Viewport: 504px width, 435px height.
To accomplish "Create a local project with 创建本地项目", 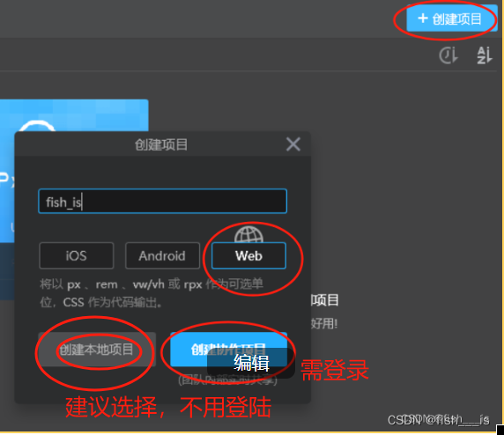I will (x=97, y=350).
